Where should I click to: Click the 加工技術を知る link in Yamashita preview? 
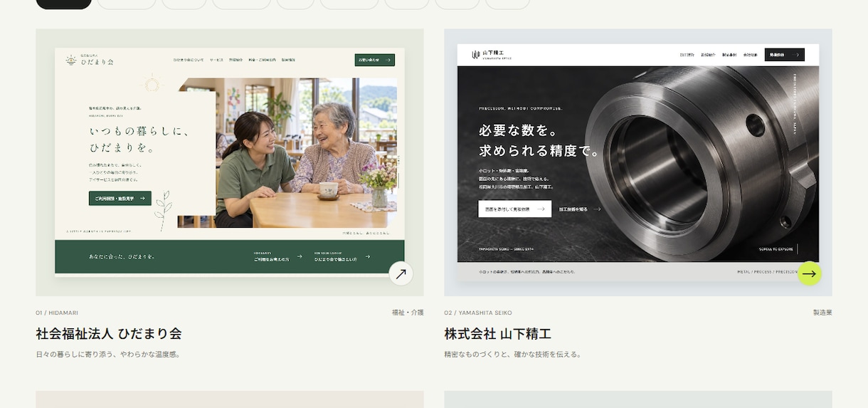pyautogui.click(x=580, y=209)
